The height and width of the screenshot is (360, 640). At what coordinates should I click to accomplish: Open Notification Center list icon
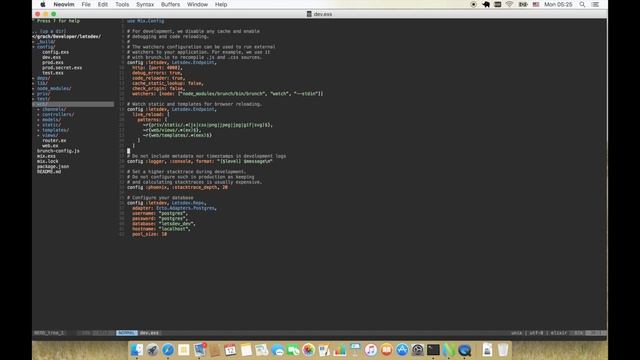[595, 4]
